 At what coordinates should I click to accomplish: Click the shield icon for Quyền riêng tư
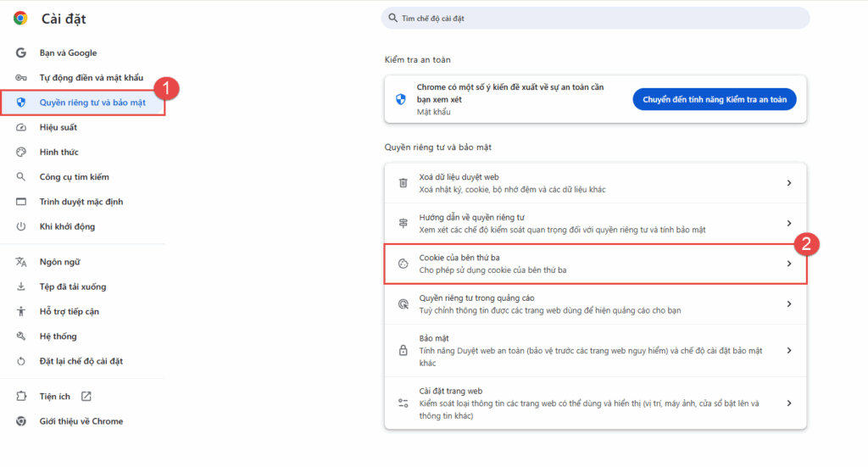pos(21,103)
